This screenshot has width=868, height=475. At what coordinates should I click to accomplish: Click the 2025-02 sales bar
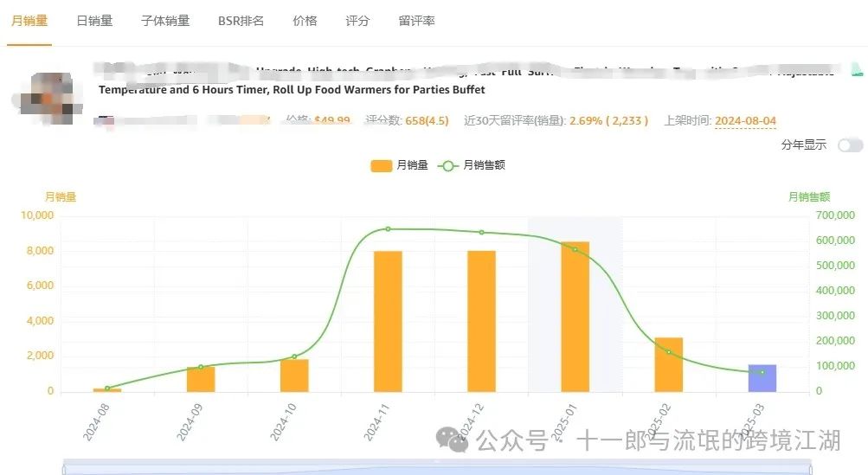point(669,365)
